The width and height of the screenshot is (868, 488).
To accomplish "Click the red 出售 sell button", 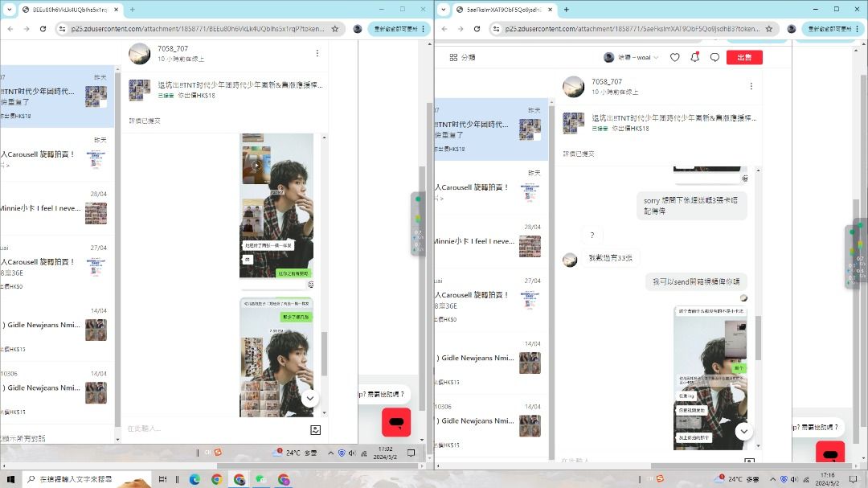I will [x=744, y=57].
